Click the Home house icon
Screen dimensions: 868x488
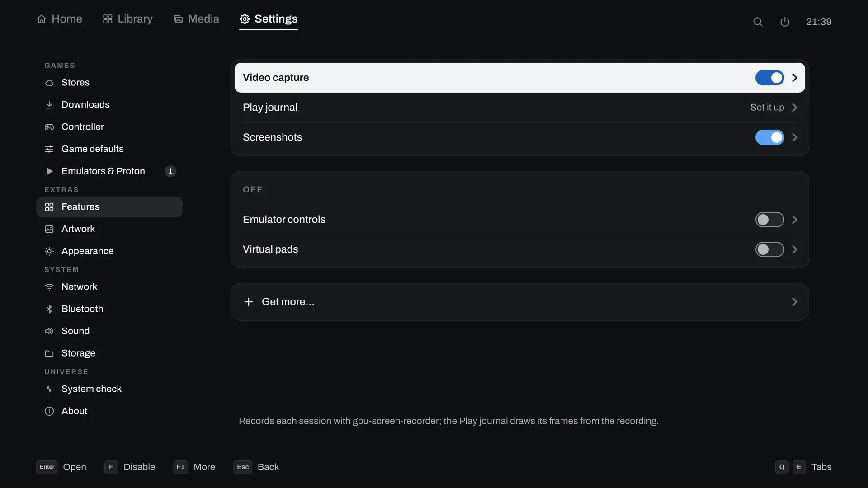[x=42, y=19]
